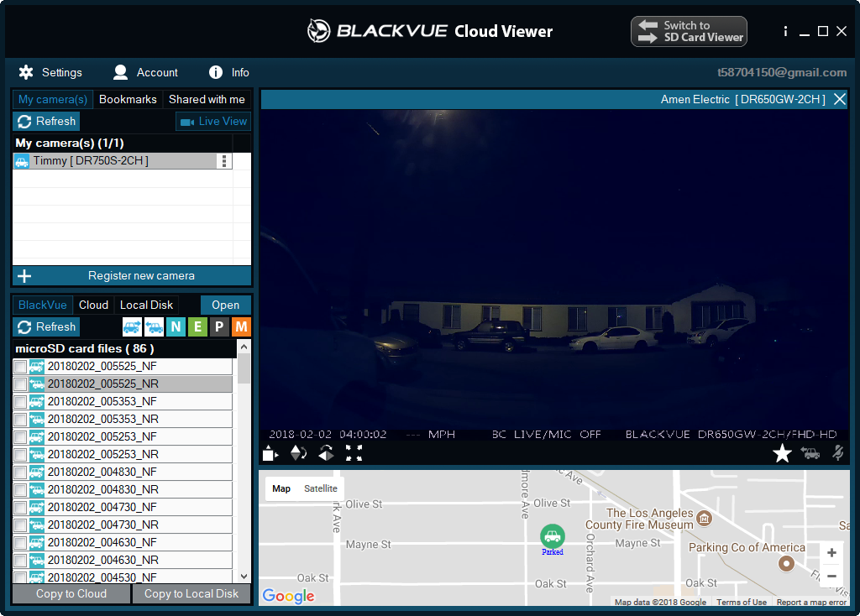
Task: Check the box for 20180202_005353_NR
Action: 20,420
